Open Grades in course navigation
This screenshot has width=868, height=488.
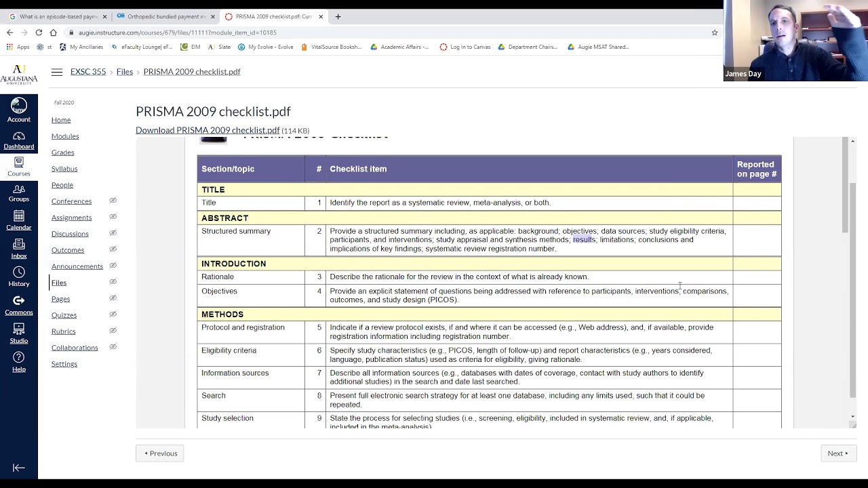[x=62, y=152]
